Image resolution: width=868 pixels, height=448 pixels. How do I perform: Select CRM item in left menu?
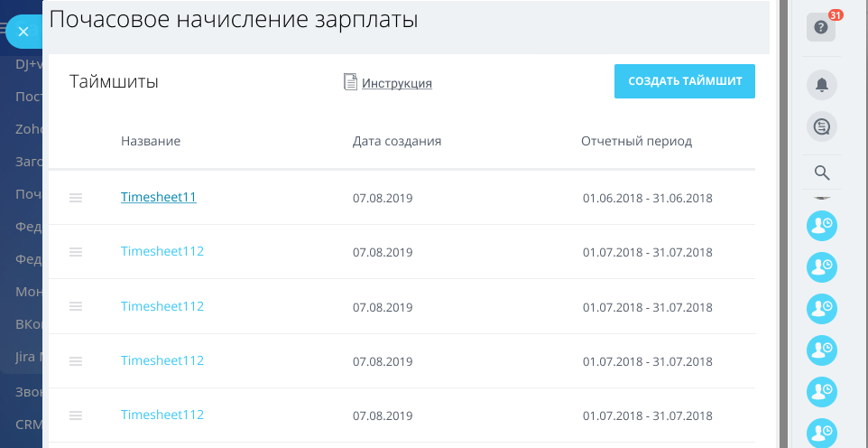click(x=27, y=424)
